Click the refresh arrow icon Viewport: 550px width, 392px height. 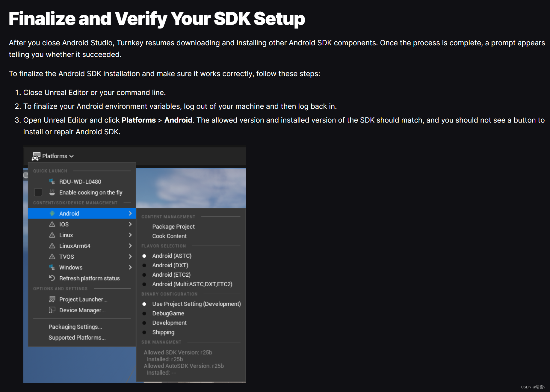(x=52, y=278)
